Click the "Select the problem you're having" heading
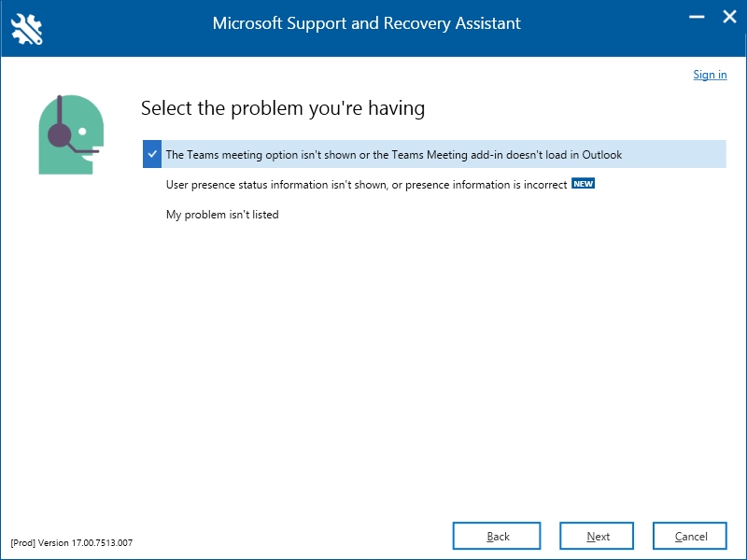Image resolution: width=747 pixels, height=560 pixels. (283, 108)
